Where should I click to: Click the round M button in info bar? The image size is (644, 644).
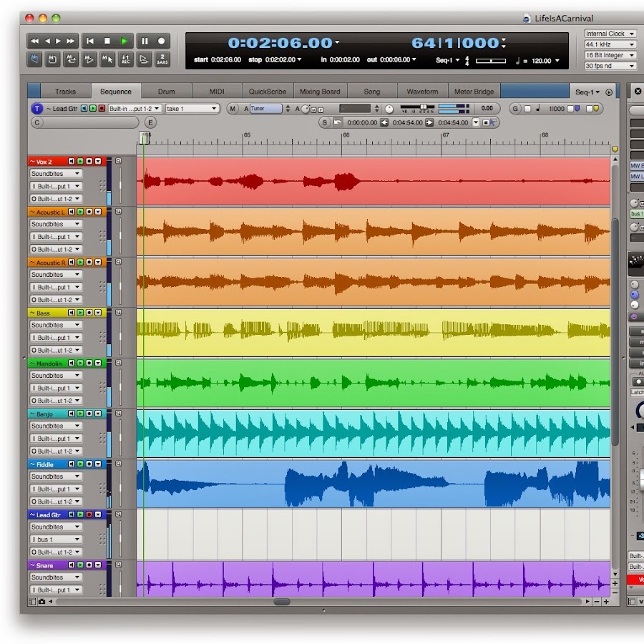(x=233, y=109)
